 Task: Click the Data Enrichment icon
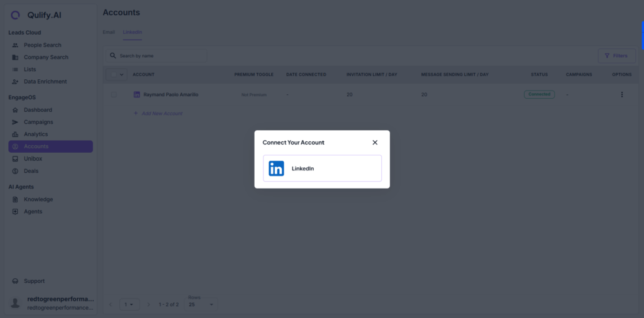[15, 82]
